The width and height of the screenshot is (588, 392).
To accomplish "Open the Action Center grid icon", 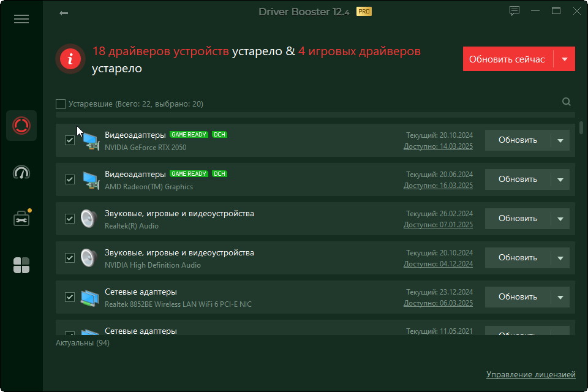I will point(21,265).
